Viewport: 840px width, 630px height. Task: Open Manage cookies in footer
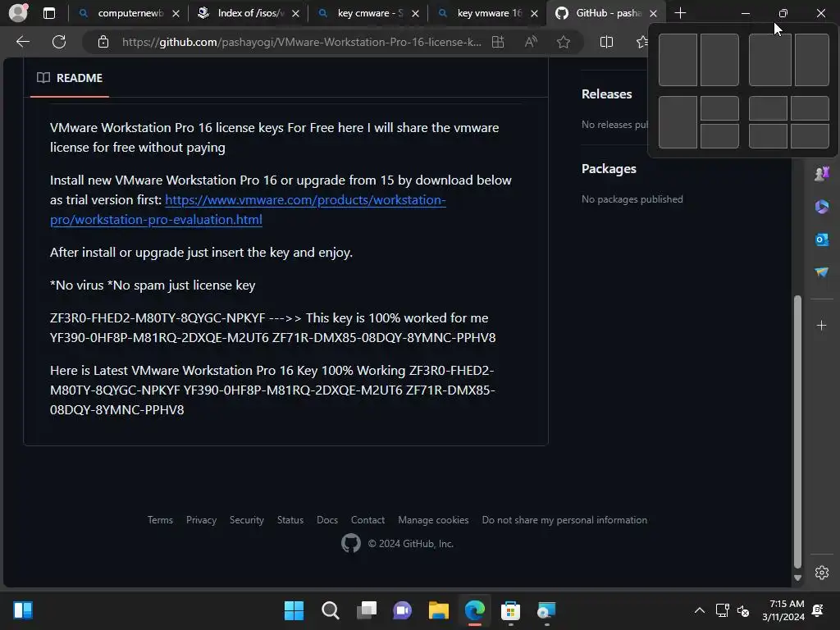coord(433,519)
